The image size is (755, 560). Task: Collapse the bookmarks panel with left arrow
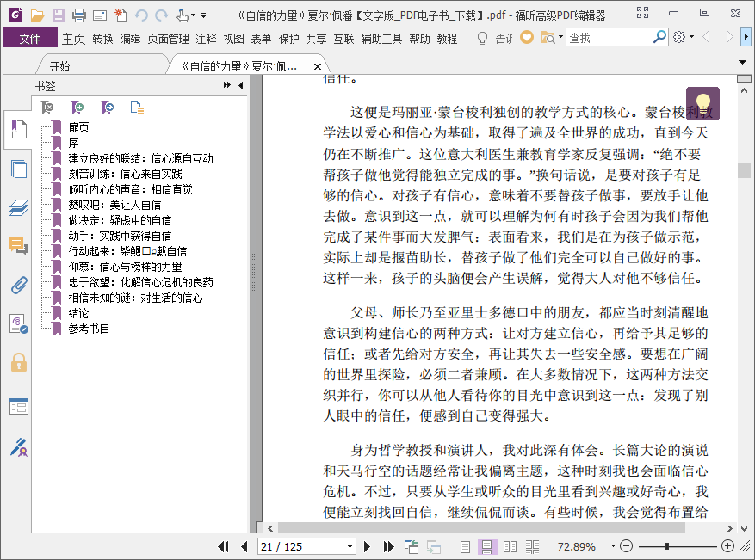click(241, 85)
